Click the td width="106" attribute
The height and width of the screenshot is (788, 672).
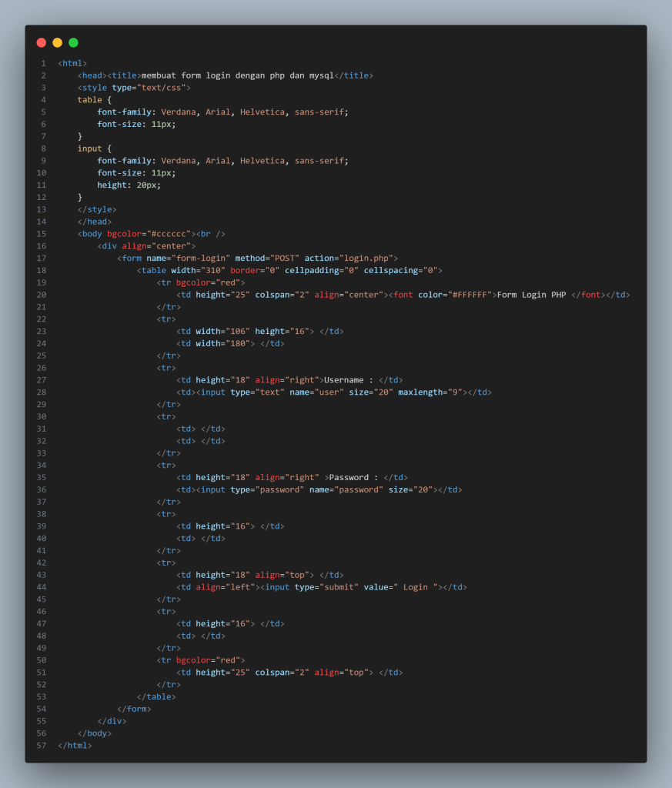click(x=222, y=331)
